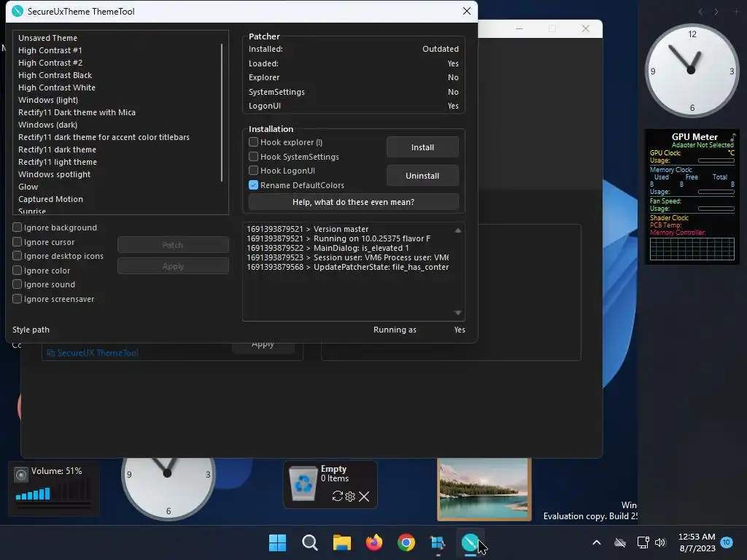This screenshot has width=747, height=560.
Task: Click the Patch button
Action: click(173, 245)
